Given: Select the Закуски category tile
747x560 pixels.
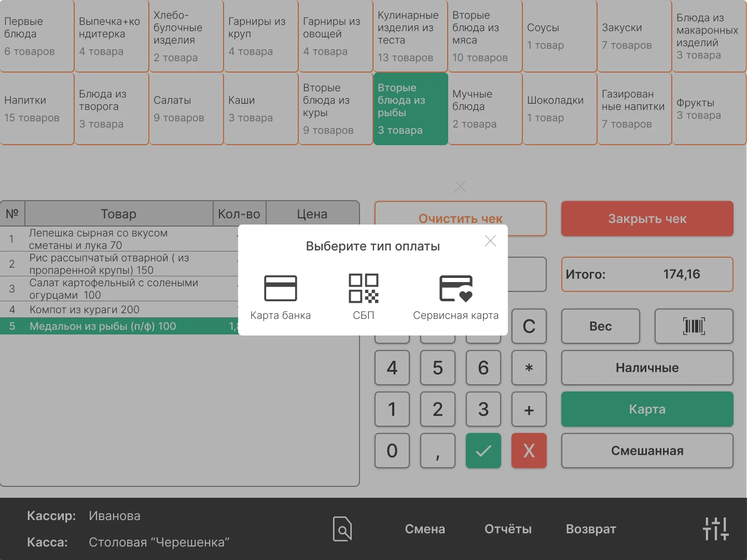Looking at the screenshot, I should click(635, 36).
